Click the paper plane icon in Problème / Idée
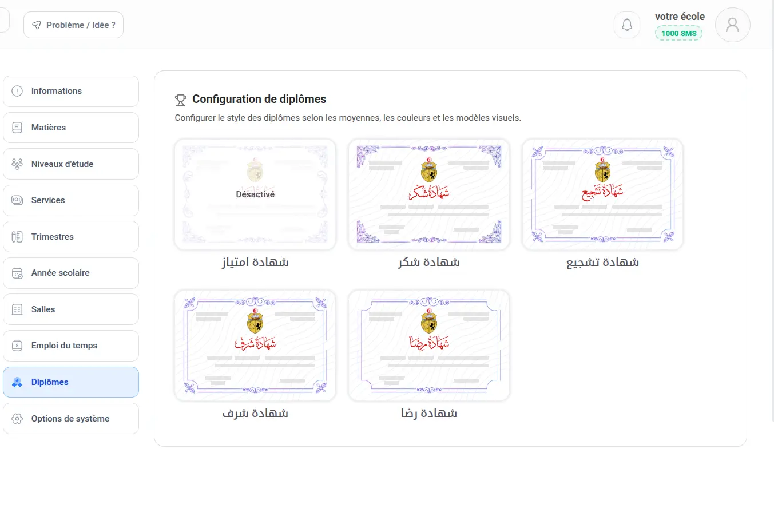 [37, 25]
